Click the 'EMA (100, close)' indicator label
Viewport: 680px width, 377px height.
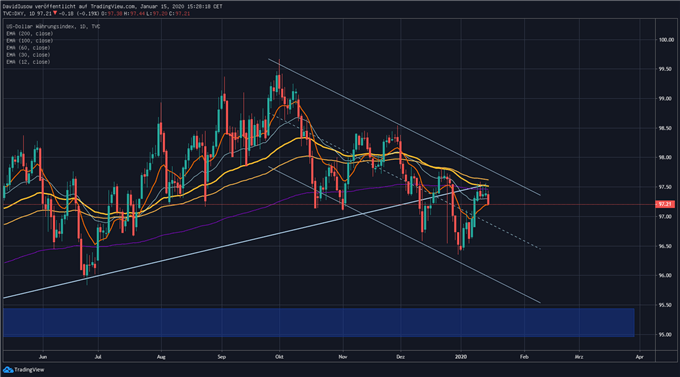(x=29, y=41)
